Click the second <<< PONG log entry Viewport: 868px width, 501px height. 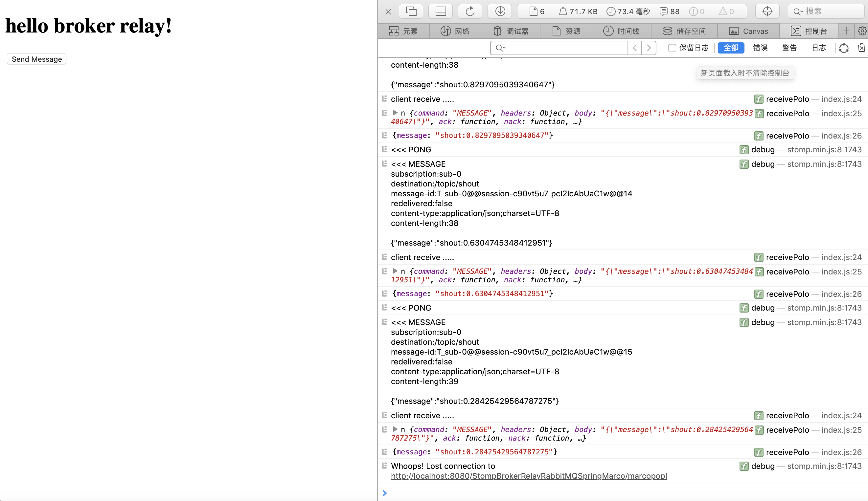coord(411,308)
